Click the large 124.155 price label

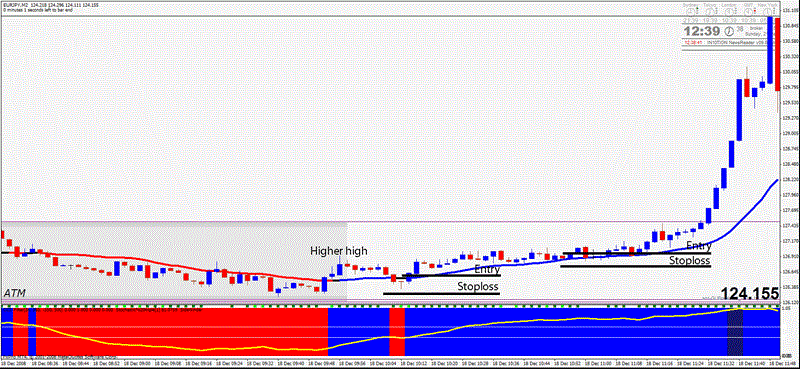click(x=750, y=293)
